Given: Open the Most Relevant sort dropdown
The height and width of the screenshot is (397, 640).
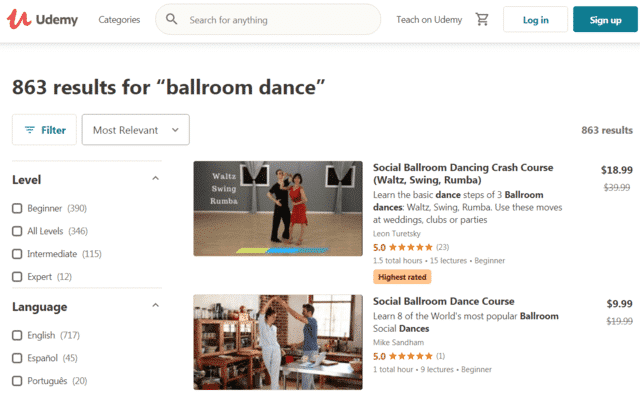Looking at the screenshot, I should tap(136, 130).
